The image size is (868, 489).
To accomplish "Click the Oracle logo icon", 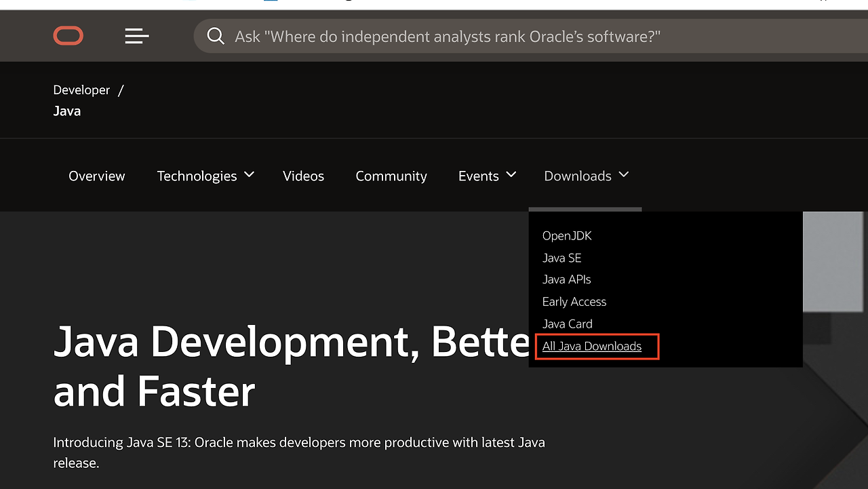I will pos(68,36).
